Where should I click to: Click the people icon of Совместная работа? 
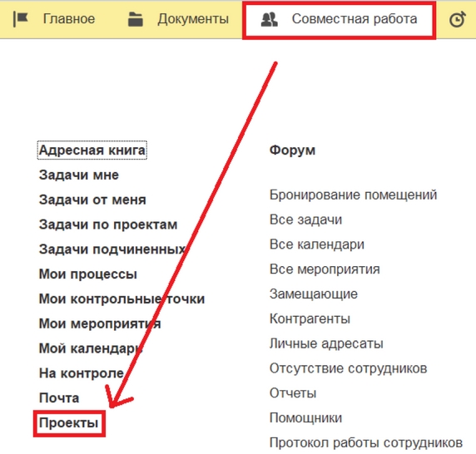[x=270, y=19]
